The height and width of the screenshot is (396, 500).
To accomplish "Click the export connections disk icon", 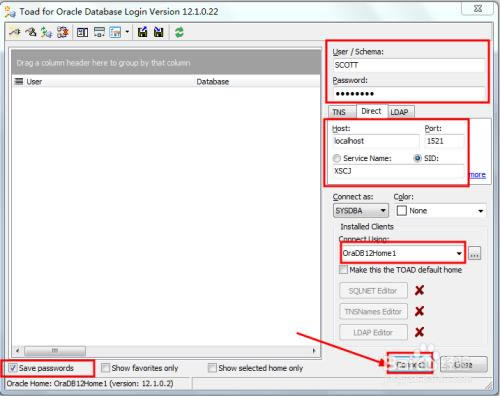I will (x=143, y=32).
